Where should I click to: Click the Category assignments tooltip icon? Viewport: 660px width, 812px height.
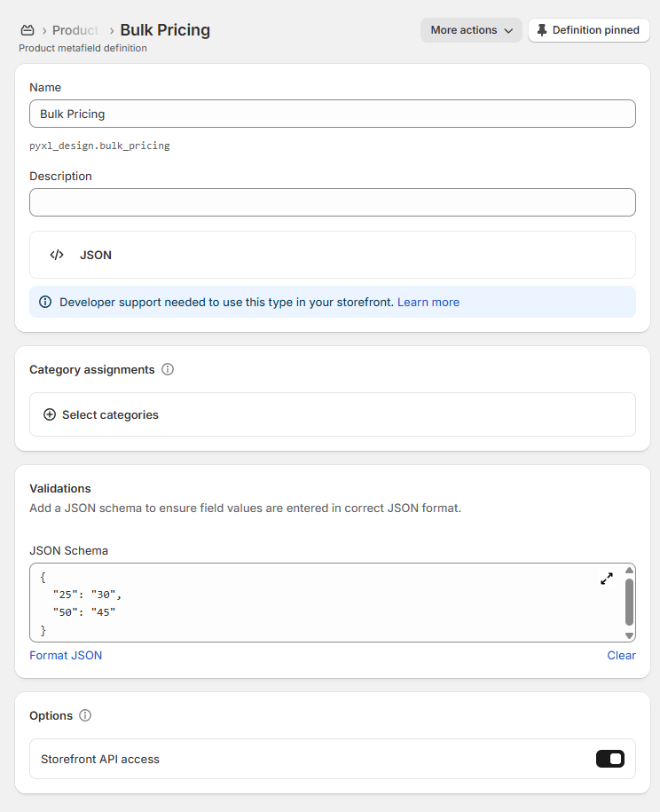168,369
